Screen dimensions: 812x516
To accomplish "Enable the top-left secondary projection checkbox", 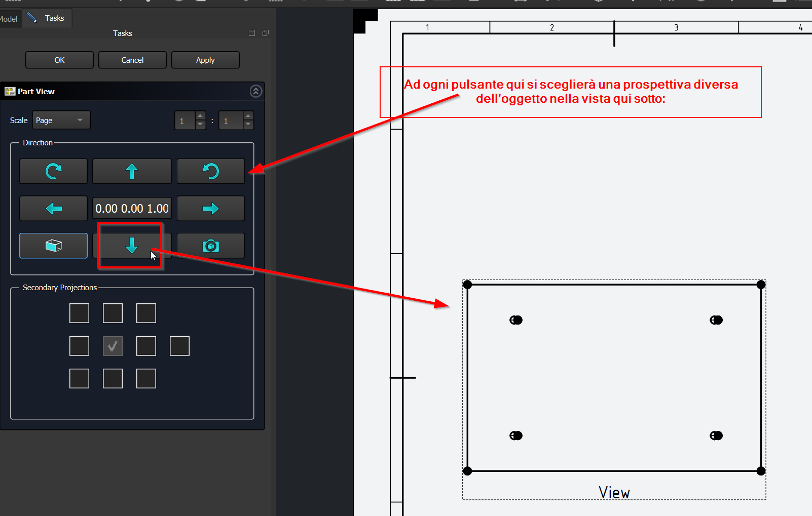I will click(79, 313).
